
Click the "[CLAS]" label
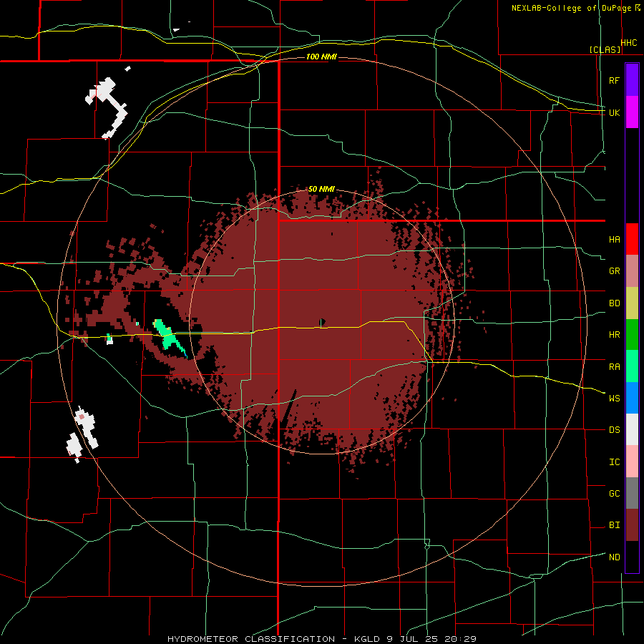605,49
